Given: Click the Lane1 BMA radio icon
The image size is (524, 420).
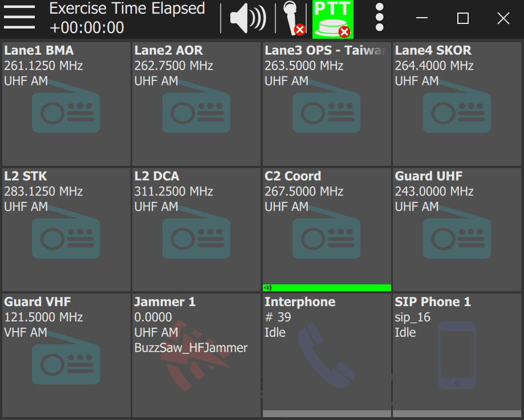Looking at the screenshot, I should [66, 107].
